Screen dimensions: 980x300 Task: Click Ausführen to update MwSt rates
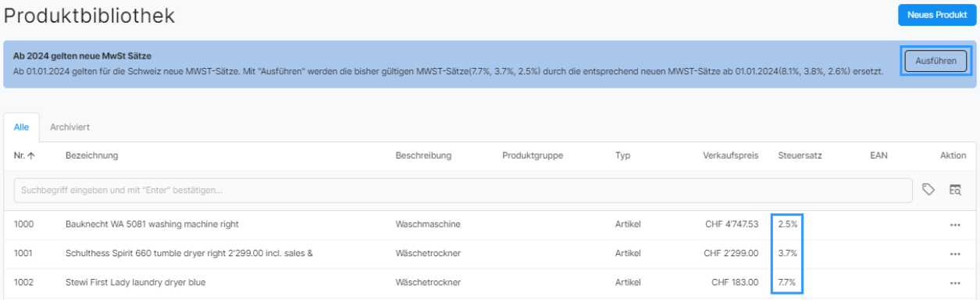coord(935,60)
